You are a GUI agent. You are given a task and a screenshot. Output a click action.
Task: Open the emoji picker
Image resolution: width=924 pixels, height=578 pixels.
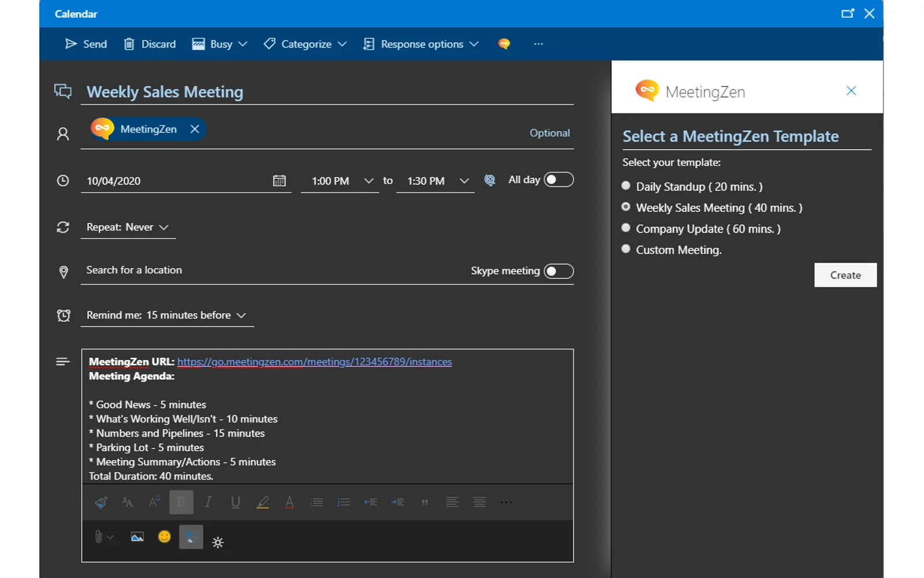[165, 537]
